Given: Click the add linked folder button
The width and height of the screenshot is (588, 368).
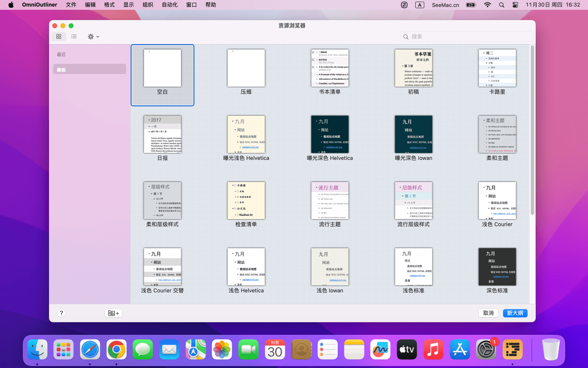Looking at the screenshot, I should [x=114, y=313].
